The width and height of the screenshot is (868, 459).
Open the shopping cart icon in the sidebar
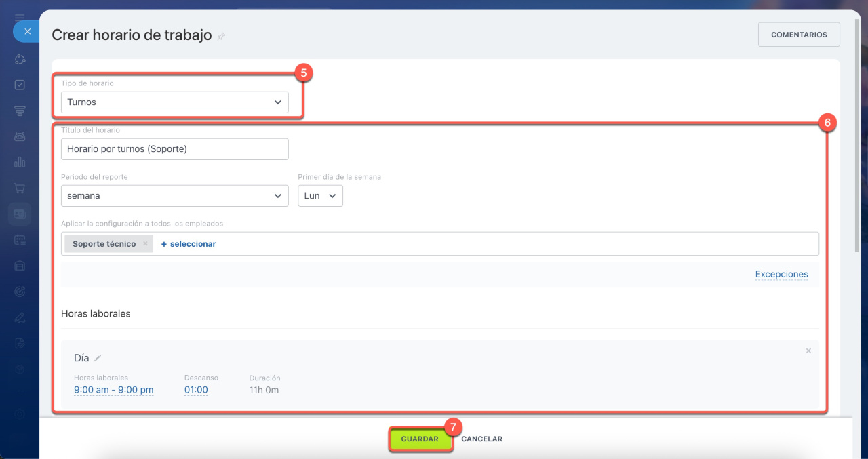pos(20,188)
